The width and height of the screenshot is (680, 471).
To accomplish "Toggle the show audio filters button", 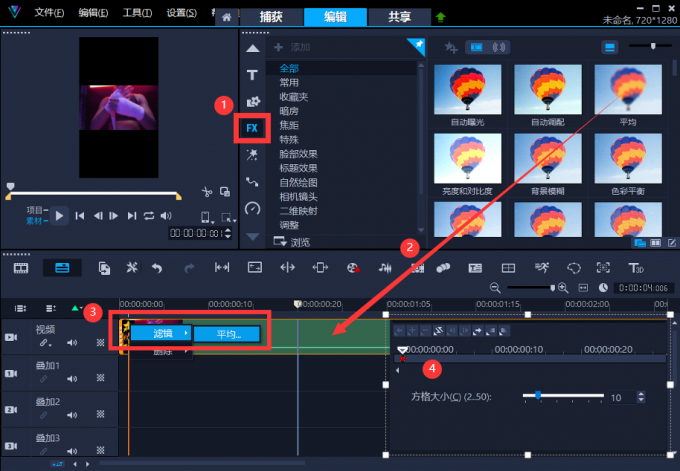I will (x=499, y=47).
